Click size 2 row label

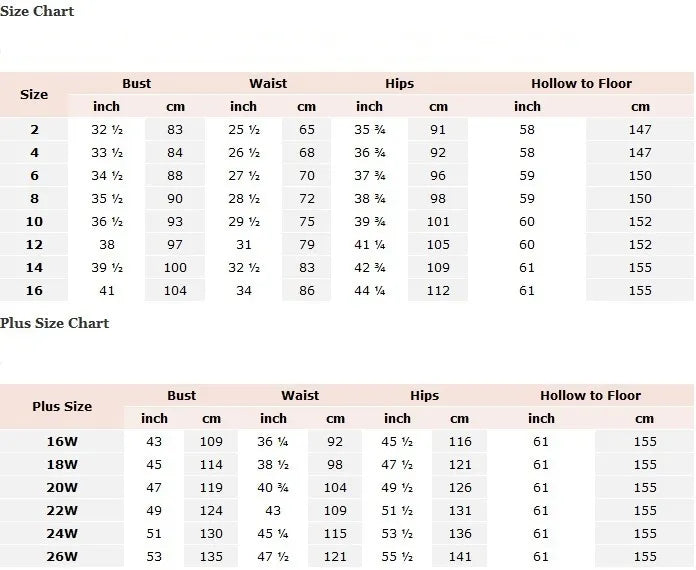pyautogui.click(x=34, y=130)
